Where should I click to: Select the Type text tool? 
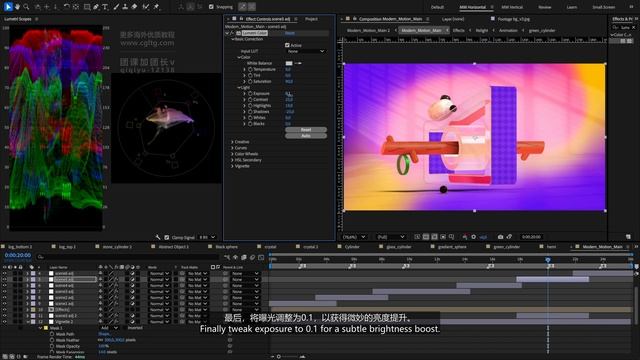(105, 7)
